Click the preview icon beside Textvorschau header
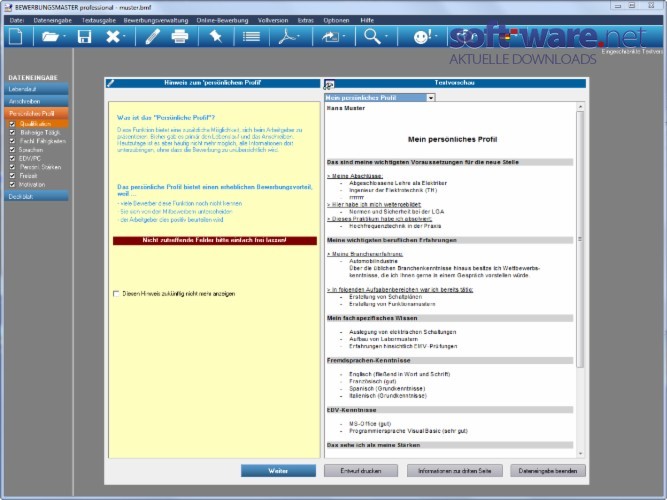This screenshot has width=667, height=500. pyautogui.click(x=329, y=85)
